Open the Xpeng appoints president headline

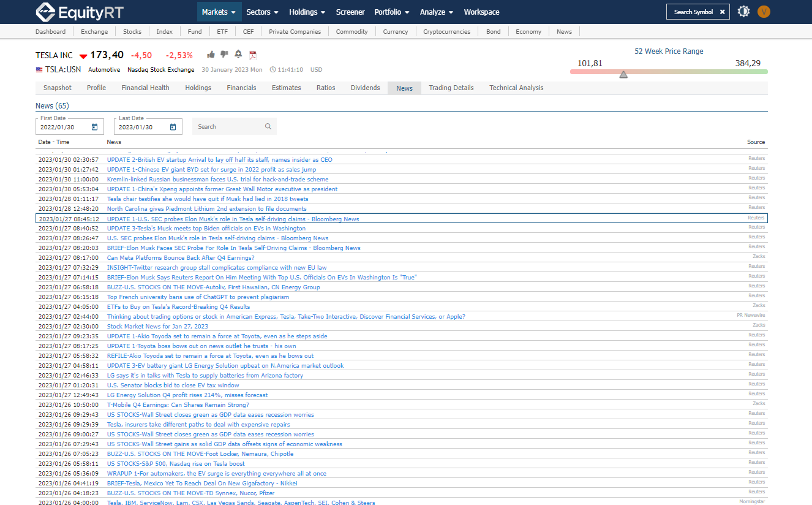[222, 189]
